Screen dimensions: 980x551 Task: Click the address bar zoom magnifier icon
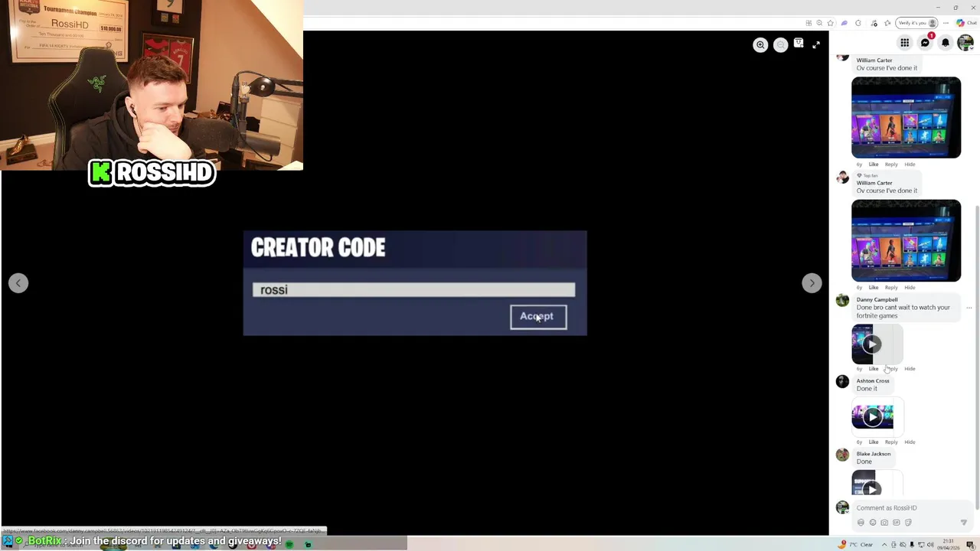(x=819, y=23)
